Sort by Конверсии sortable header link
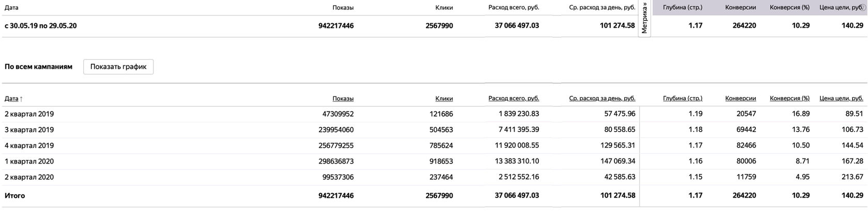 [x=740, y=99]
